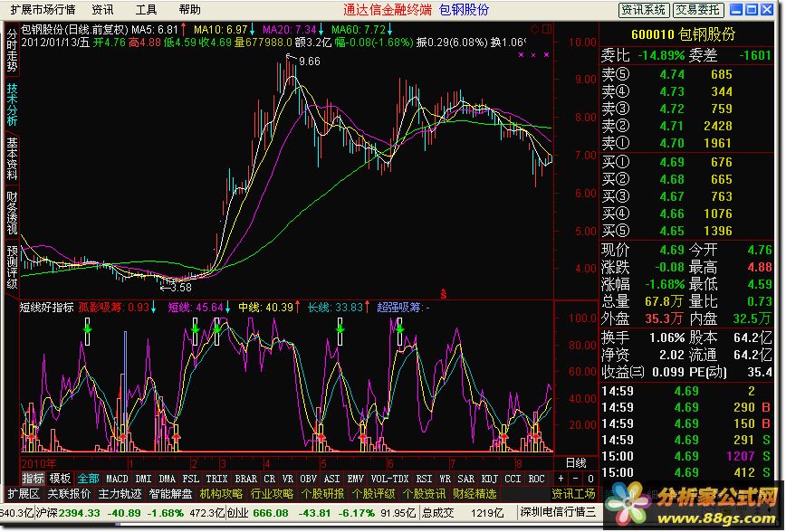Open the 个股评级 link

click(x=373, y=494)
